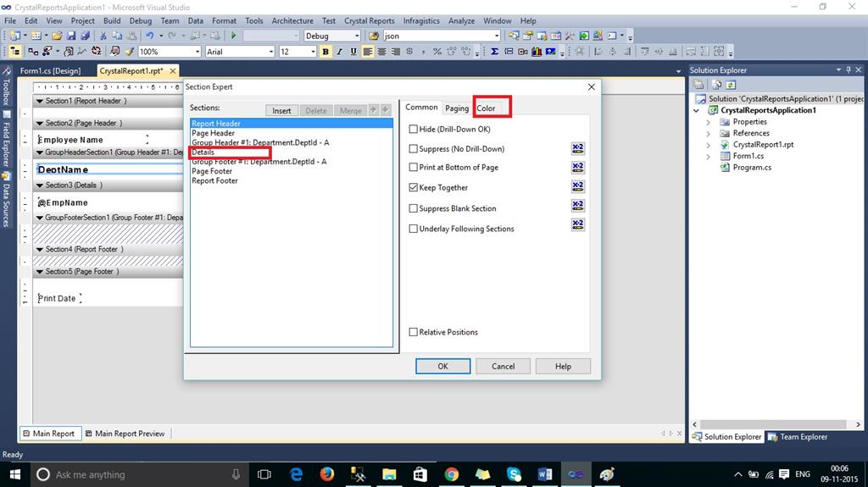Viewport: 868px width, 487px height.
Task: Select CrystalReport1.rpt in Solution Explorer
Action: (x=763, y=145)
